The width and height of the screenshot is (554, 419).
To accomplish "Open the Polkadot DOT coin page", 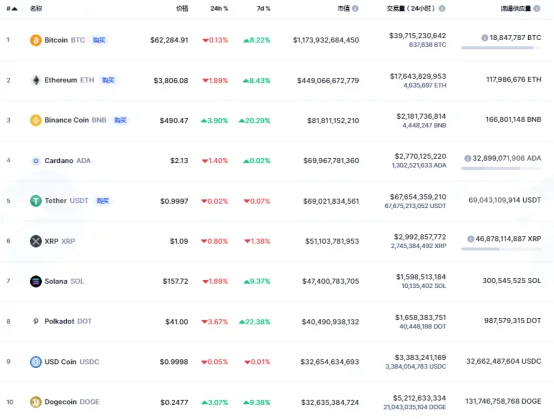I will click(x=68, y=321).
